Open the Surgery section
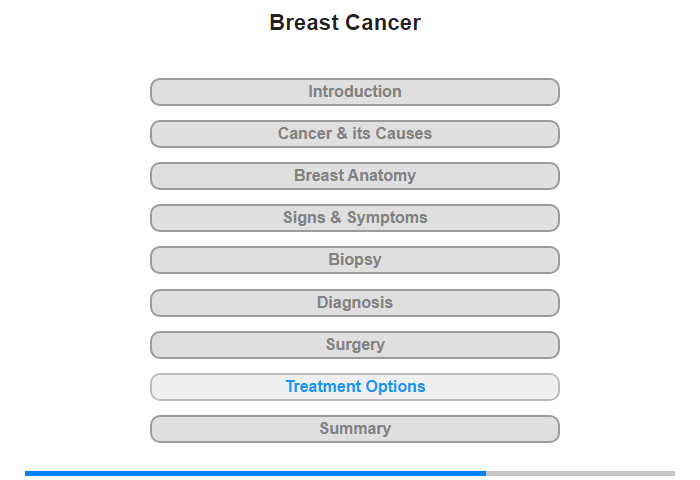This screenshot has height=480, width=700. point(354,345)
